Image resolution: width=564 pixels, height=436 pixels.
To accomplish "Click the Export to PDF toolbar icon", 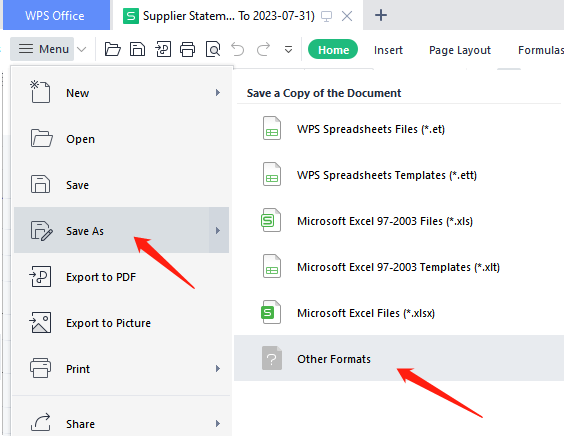I will 163,49.
